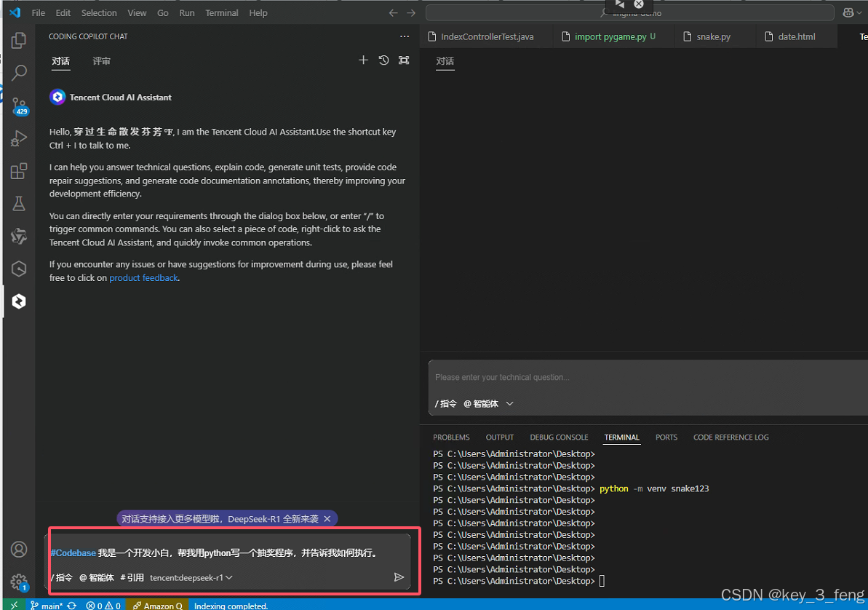Open the Testing flask view
868x610 pixels.
19,203
